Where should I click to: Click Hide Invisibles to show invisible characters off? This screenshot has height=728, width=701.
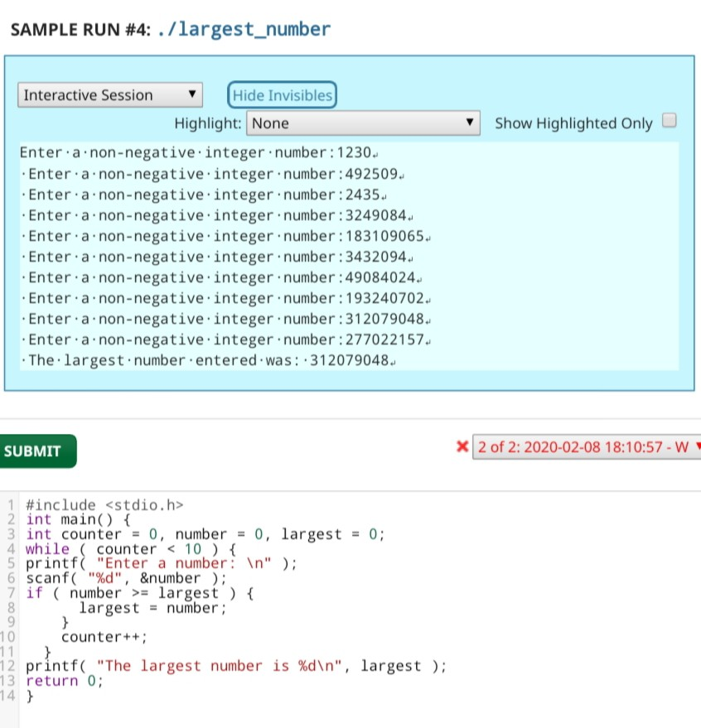282,94
